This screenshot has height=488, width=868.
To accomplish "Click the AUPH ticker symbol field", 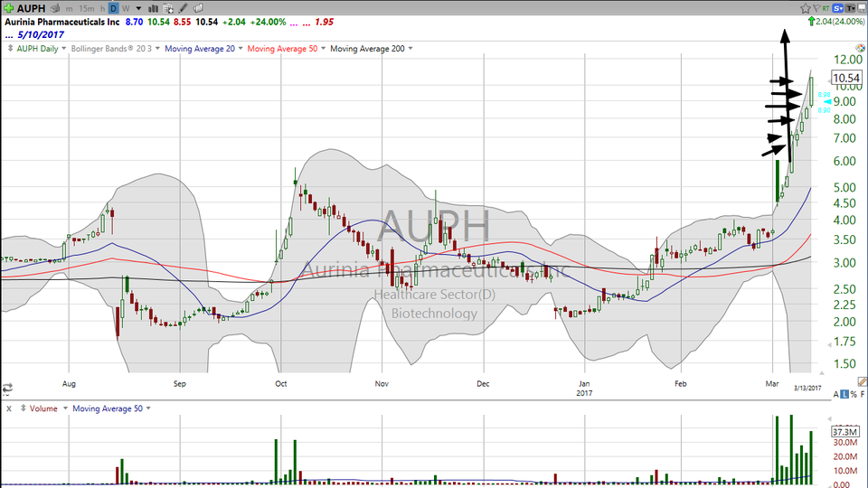I will tap(31, 8).
